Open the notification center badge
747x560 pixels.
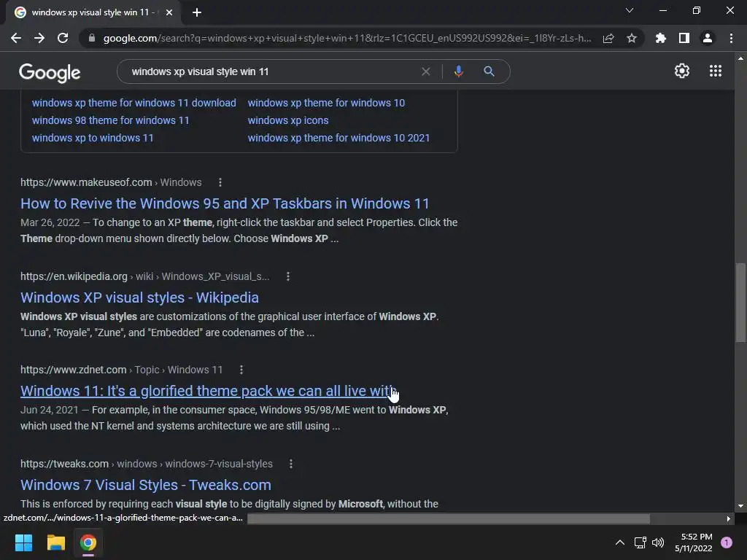(x=727, y=542)
